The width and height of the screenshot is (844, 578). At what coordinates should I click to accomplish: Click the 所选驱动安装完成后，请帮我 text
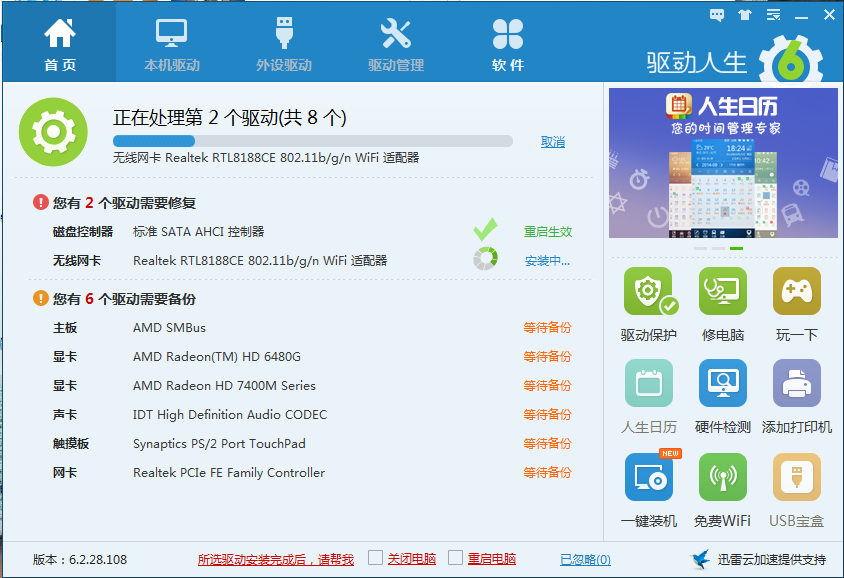(x=276, y=560)
